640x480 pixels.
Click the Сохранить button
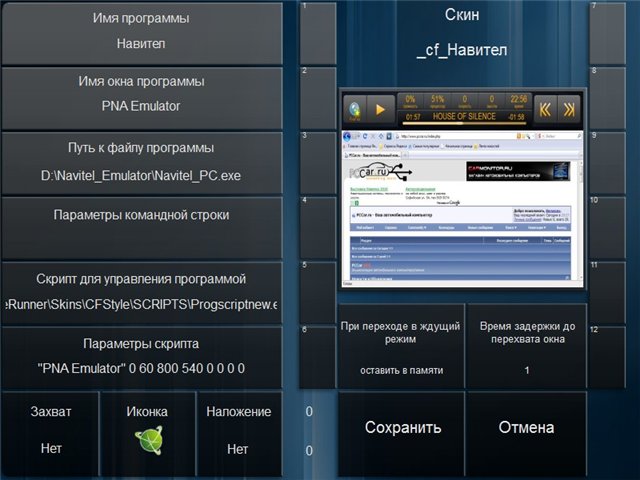pyautogui.click(x=402, y=428)
